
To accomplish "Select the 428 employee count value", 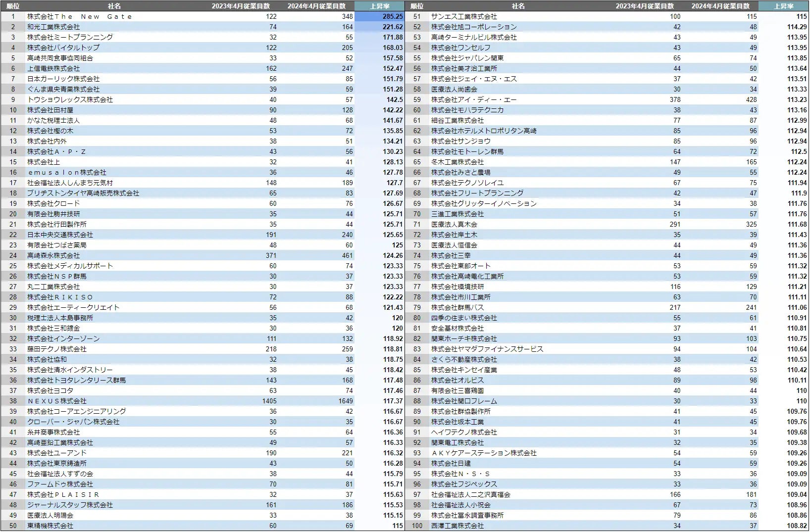I will (751, 99).
